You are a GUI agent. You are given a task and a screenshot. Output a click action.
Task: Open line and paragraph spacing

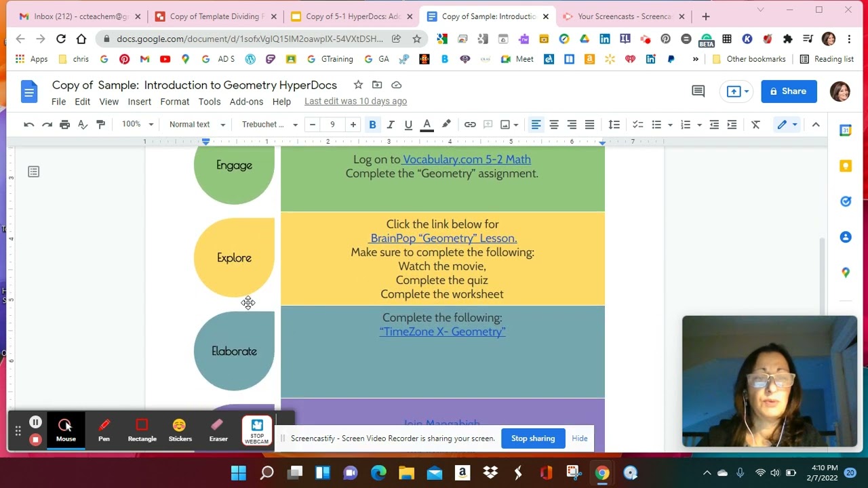(614, 125)
